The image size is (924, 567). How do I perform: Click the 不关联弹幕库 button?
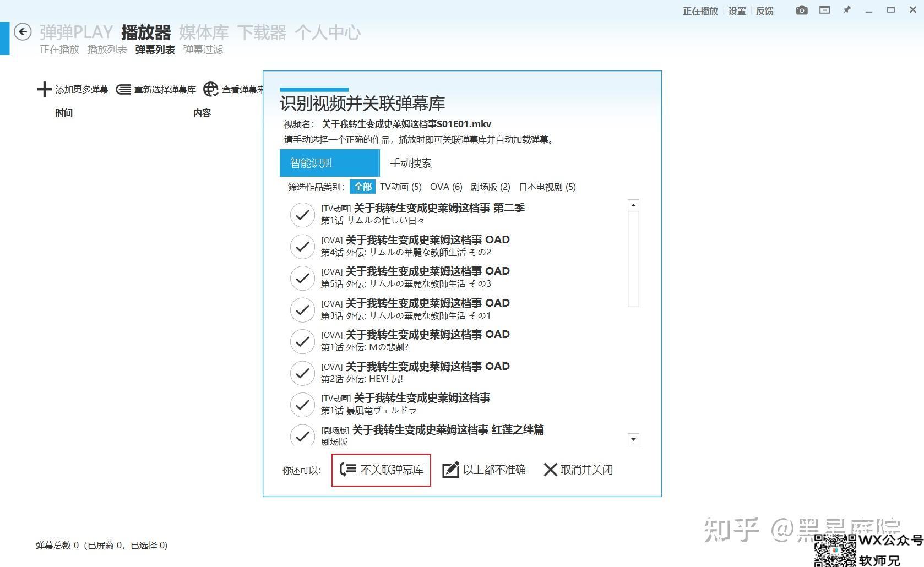pos(381,470)
